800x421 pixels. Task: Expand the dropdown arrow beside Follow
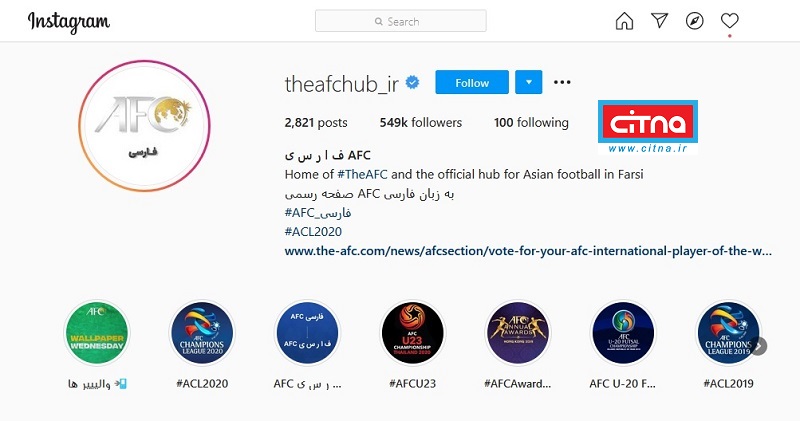529,82
